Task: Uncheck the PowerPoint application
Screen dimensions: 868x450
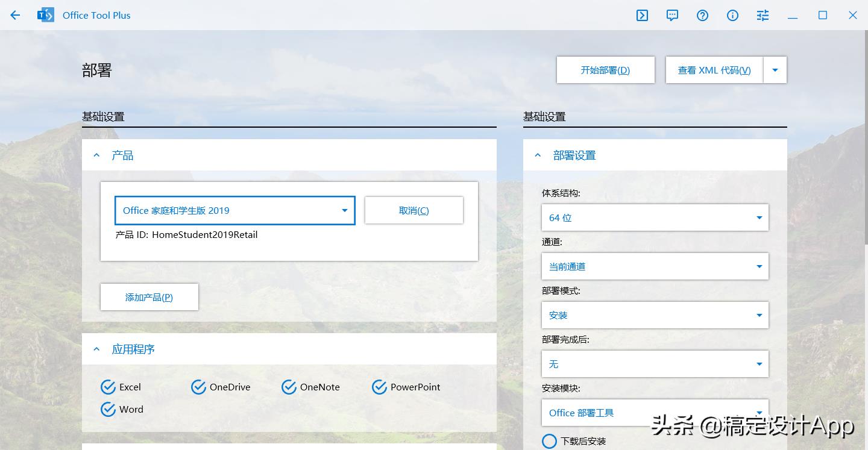Action: [379, 387]
